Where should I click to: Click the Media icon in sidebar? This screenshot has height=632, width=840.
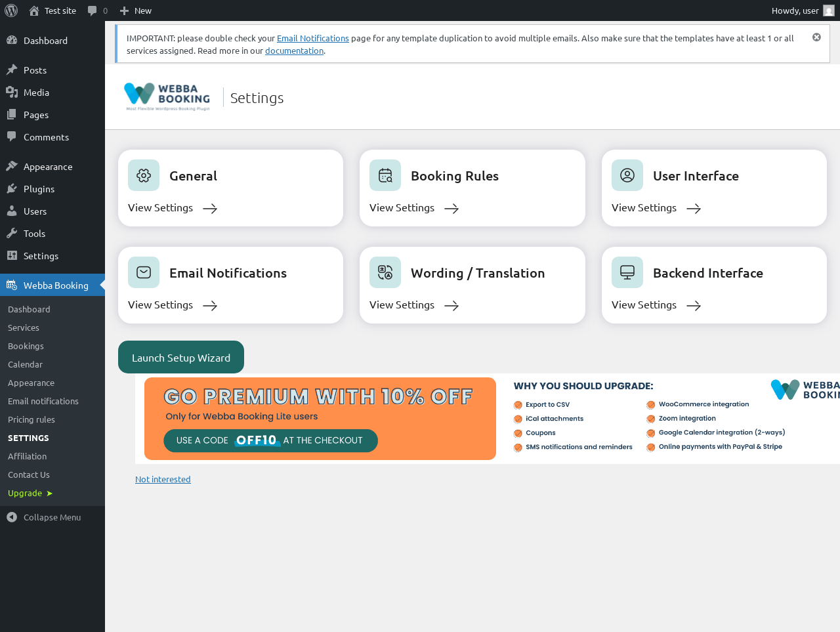(12, 92)
